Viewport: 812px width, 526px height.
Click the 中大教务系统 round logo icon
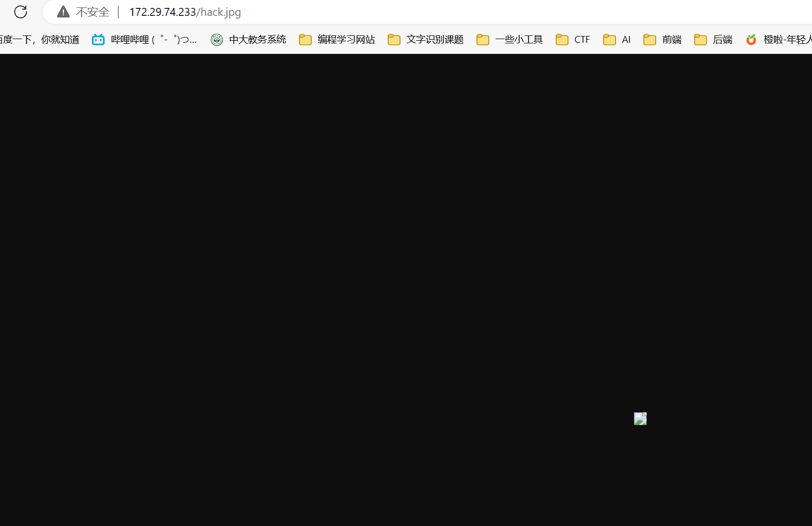(x=217, y=40)
